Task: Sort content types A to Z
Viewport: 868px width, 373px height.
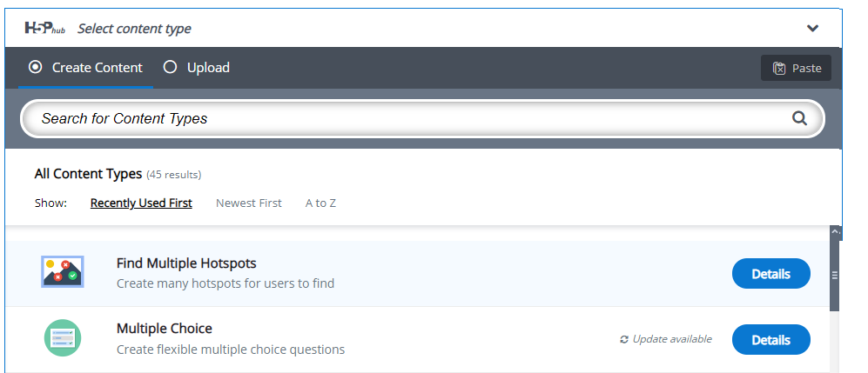Action: point(320,203)
